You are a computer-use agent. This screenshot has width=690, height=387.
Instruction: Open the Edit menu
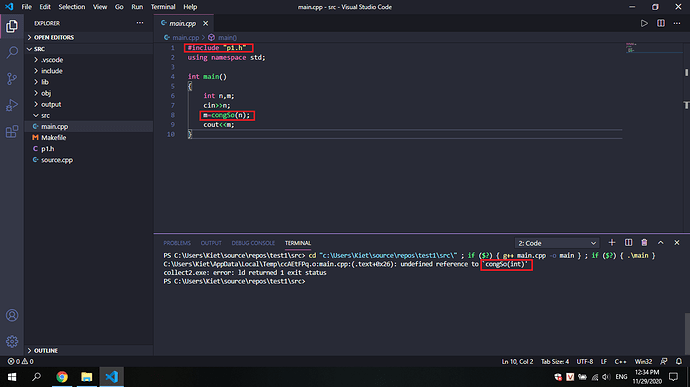[x=45, y=7]
